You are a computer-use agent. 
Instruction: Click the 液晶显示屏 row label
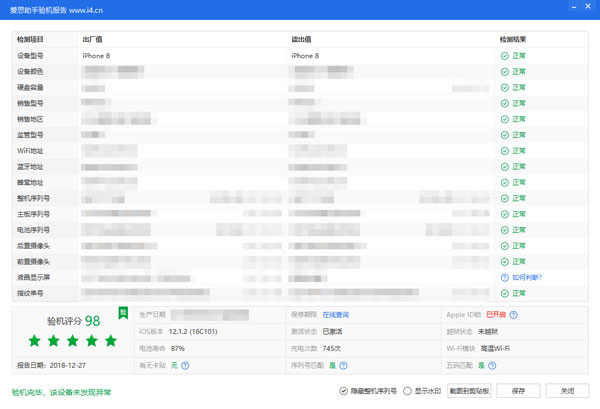click(x=33, y=277)
